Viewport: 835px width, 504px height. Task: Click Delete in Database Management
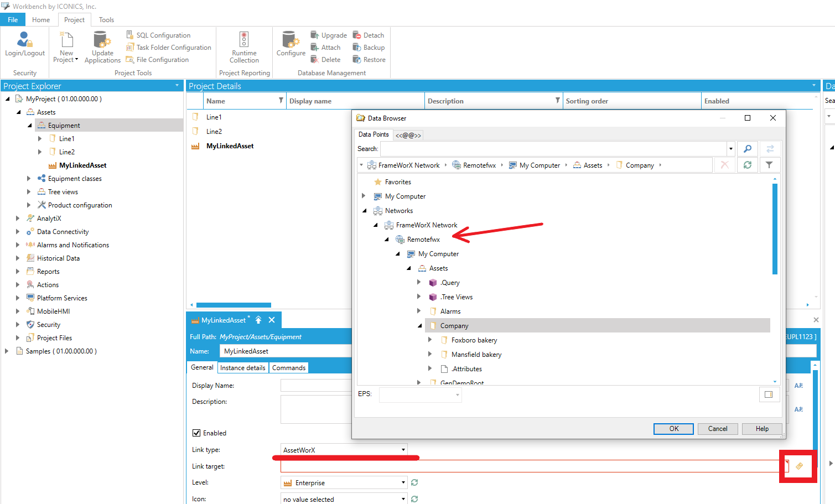point(325,59)
